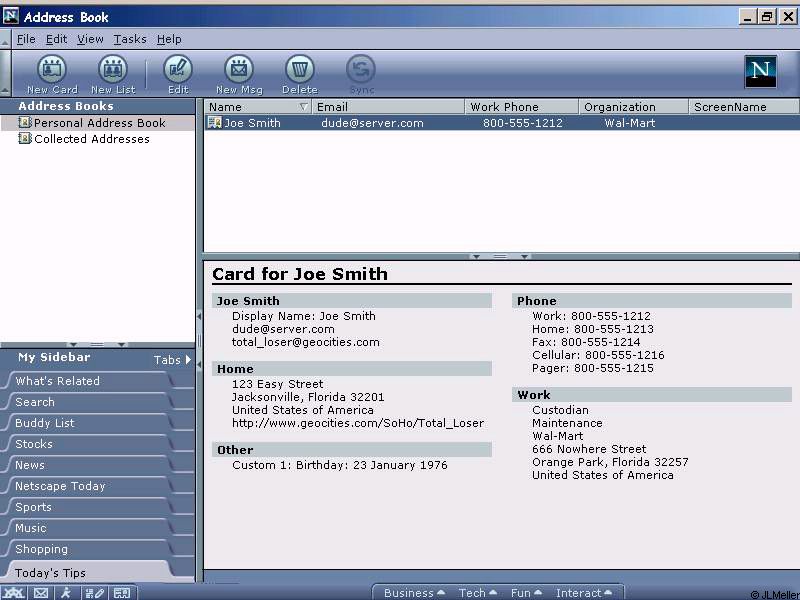The height and width of the screenshot is (600, 800).
Task: Click the Sync toolbar icon
Action: coord(361,69)
